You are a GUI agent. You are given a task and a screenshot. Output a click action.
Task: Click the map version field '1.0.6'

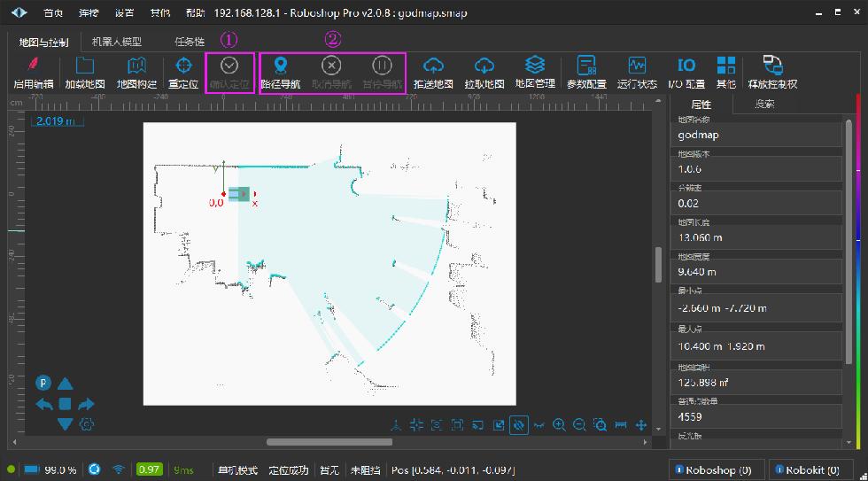(x=757, y=169)
